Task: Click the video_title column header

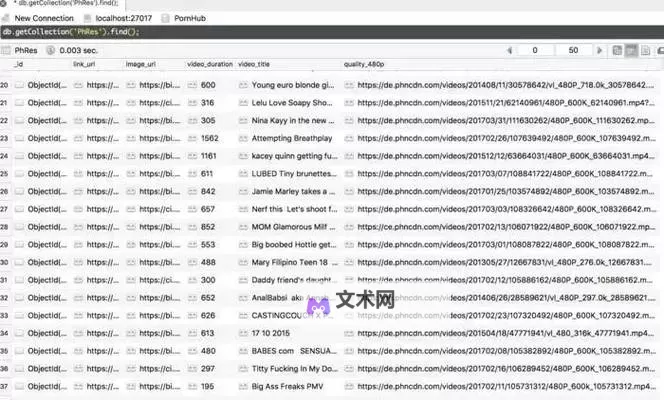Action: tap(254, 64)
